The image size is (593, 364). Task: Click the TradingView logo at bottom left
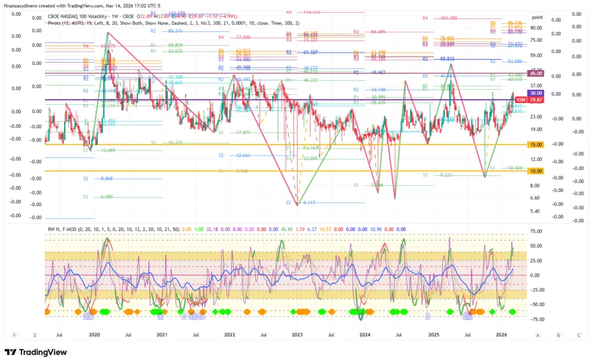click(36, 352)
